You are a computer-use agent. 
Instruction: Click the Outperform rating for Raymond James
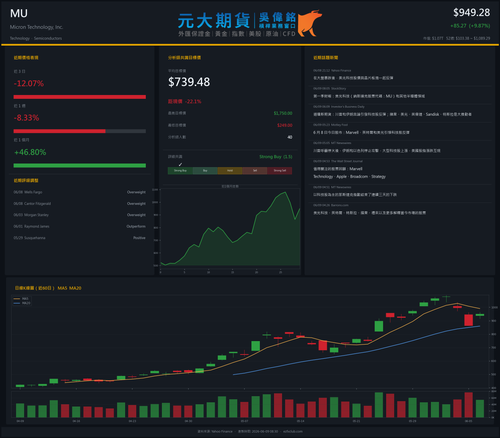pyautogui.click(x=136, y=226)
